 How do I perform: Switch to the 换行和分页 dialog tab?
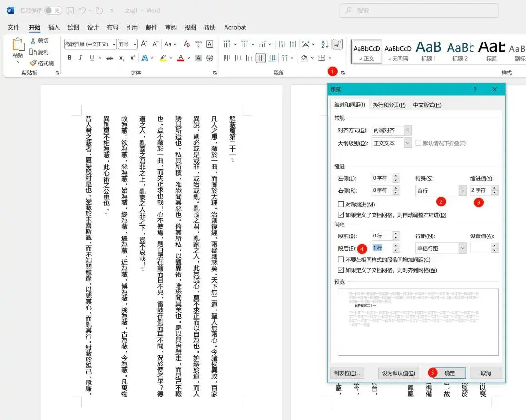pyautogui.click(x=389, y=105)
